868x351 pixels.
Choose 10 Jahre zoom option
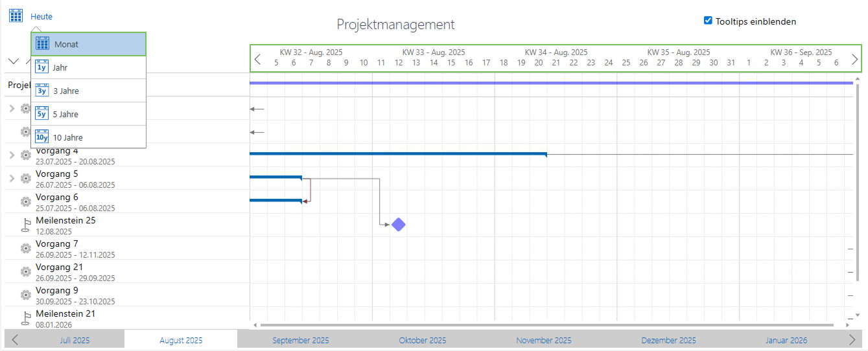coord(88,137)
